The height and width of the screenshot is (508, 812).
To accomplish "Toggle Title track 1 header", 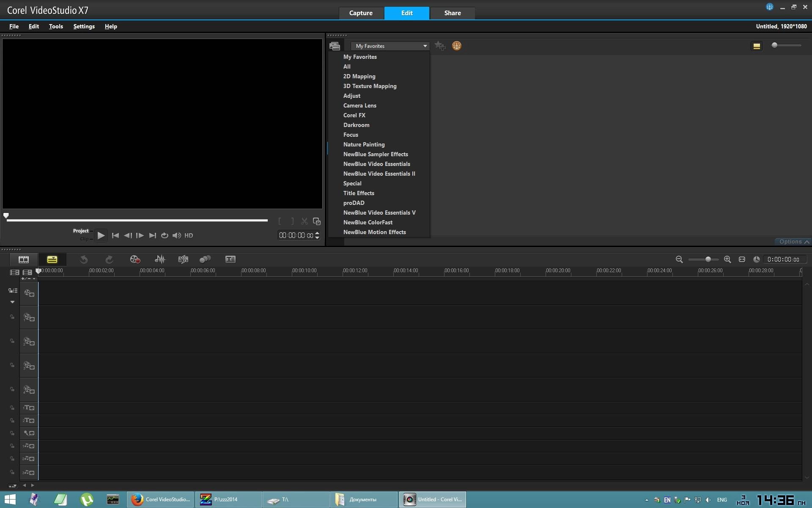I will point(29,408).
